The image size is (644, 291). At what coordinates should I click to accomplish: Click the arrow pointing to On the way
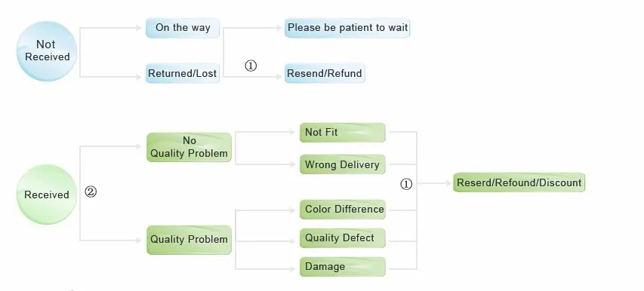(x=138, y=28)
